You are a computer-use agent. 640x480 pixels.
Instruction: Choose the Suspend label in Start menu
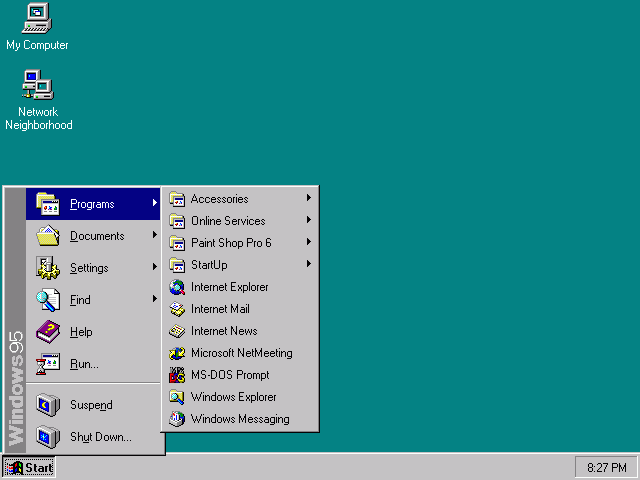point(91,405)
